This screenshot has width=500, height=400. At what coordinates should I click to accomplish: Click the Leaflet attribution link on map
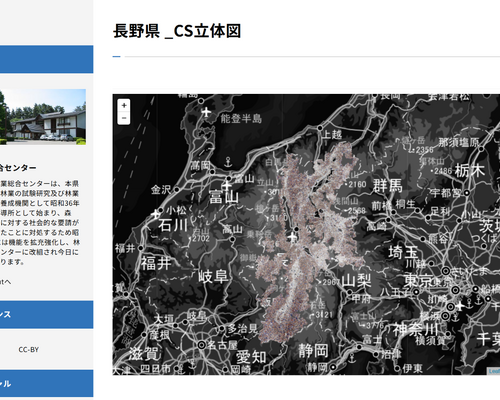[494, 371]
